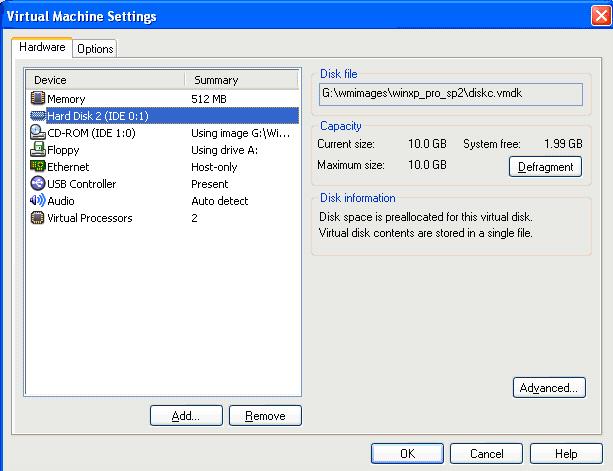Click the Virtual Processors icon

(38, 218)
